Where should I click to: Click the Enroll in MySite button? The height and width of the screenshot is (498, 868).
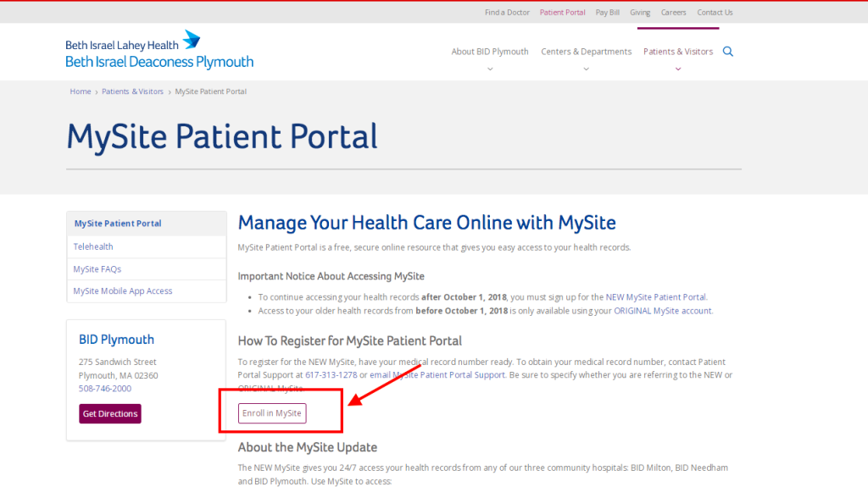pyautogui.click(x=272, y=413)
